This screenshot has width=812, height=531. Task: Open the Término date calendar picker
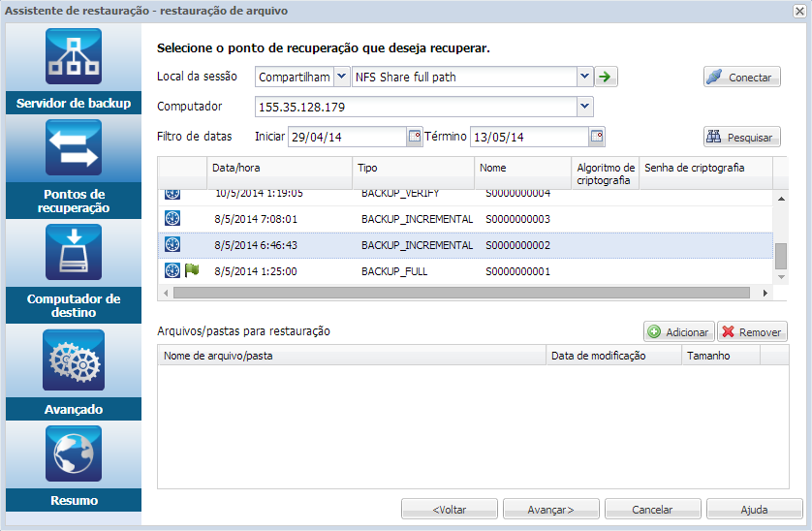point(597,137)
